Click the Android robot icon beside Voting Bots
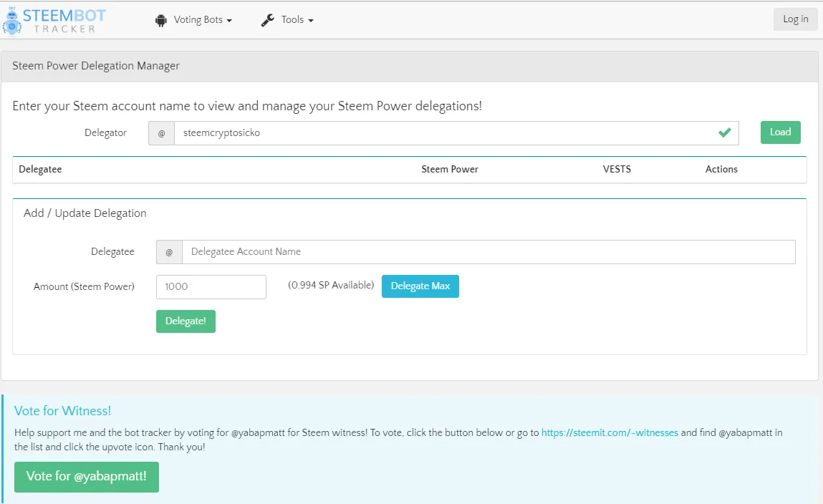 click(x=161, y=21)
